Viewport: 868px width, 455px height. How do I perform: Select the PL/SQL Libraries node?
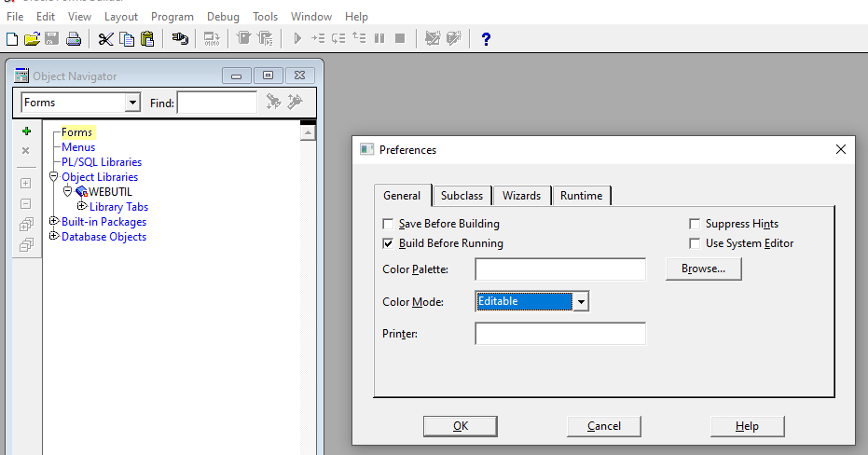point(102,162)
